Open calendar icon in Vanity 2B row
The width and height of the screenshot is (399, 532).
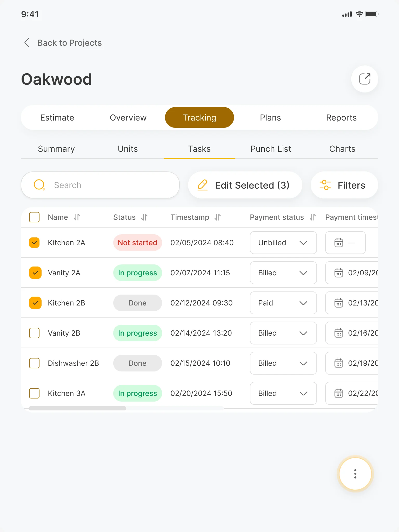[338, 333]
